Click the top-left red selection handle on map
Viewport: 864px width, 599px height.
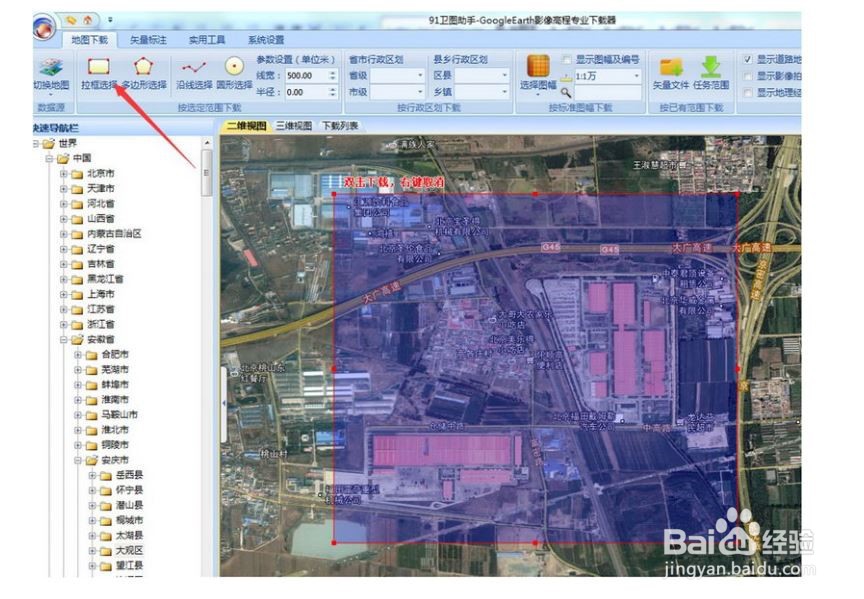coord(334,194)
